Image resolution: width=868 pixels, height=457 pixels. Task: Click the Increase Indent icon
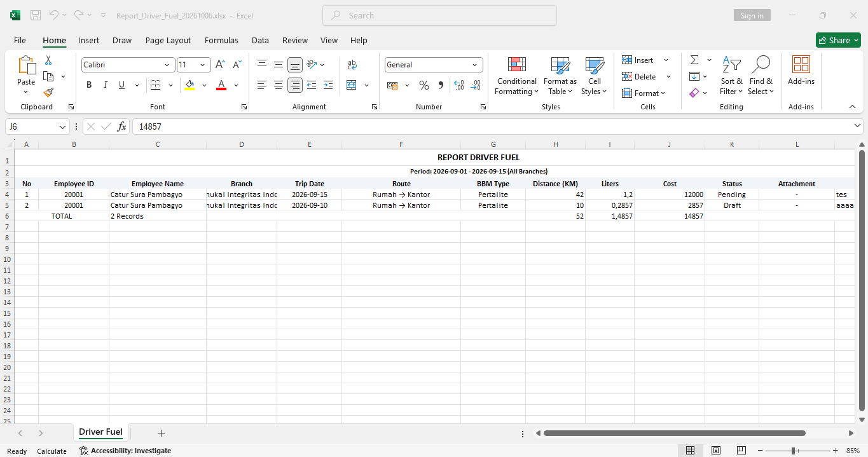click(x=328, y=85)
